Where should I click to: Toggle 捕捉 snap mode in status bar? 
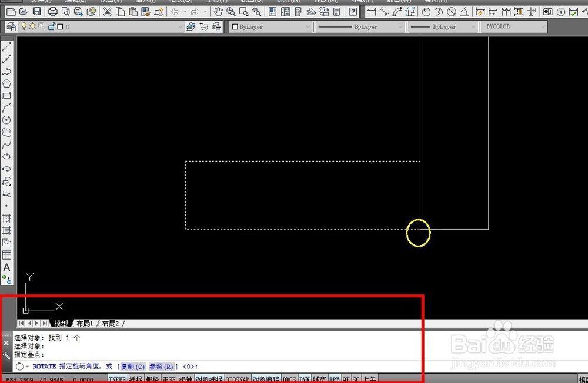click(136, 379)
